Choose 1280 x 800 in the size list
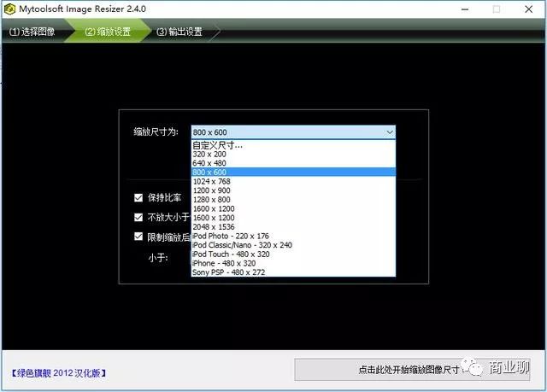The image size is (547, 392). pos(293,199)
